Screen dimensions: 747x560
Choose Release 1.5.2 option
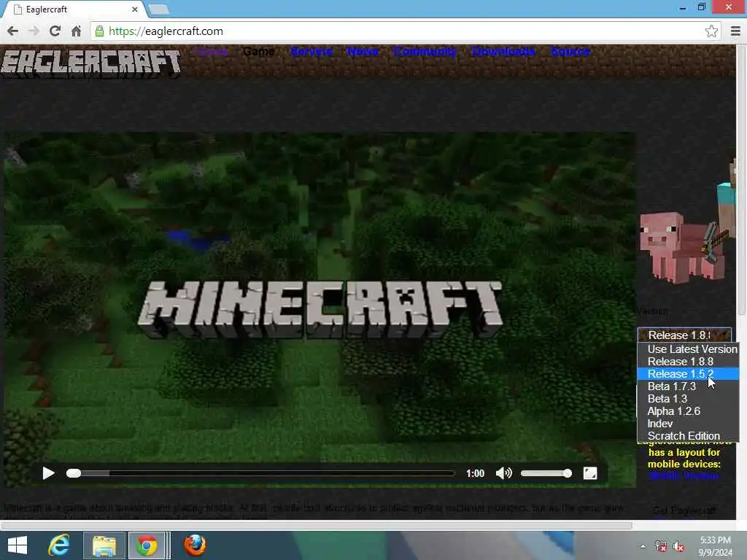[x=689, y=374]
